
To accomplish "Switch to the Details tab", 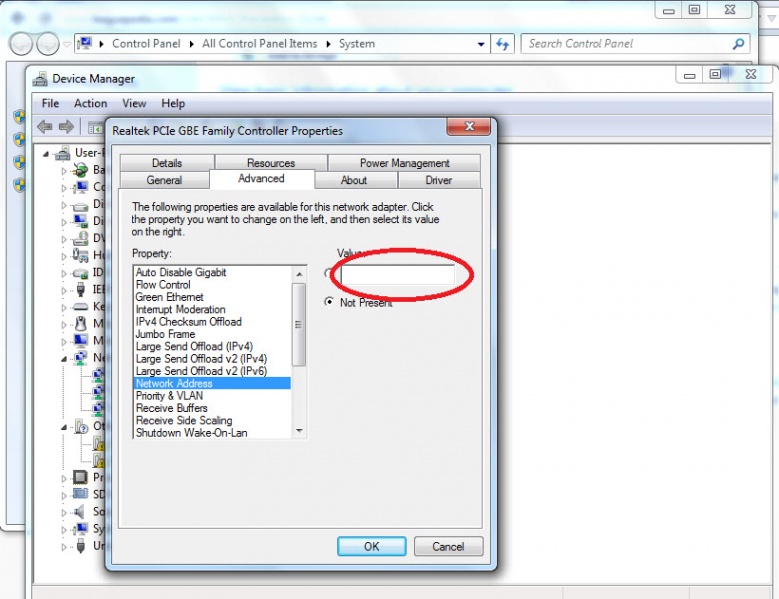I will click(x=167, y=163).
